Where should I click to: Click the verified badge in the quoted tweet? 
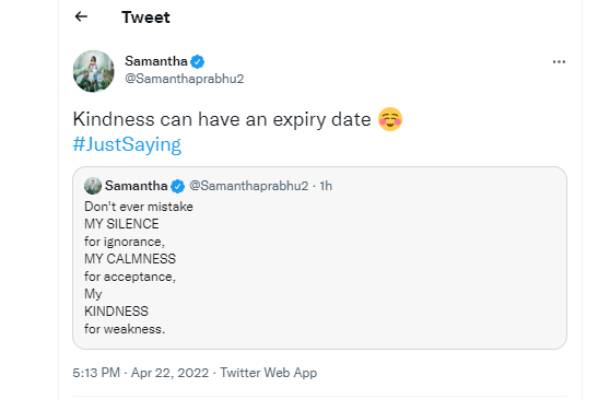tap(177, 186)
